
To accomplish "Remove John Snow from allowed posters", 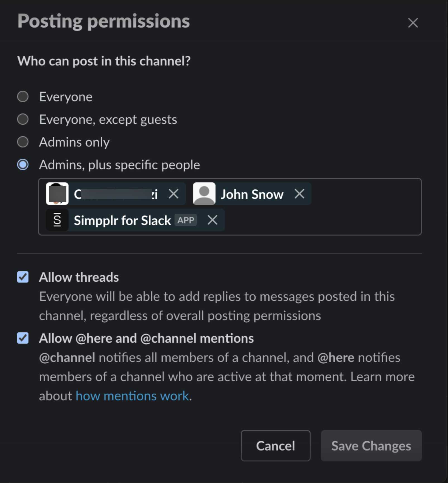I will (x=300, y=194).
